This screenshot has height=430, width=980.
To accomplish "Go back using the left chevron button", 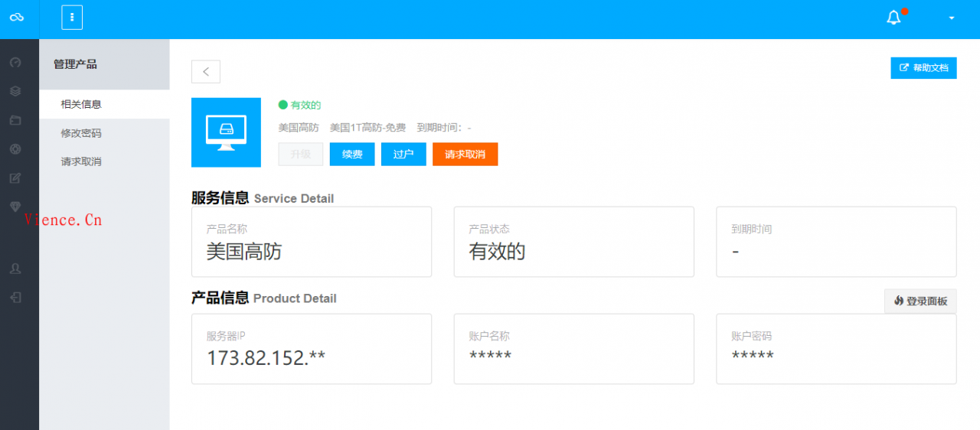I will pos(206,71).
